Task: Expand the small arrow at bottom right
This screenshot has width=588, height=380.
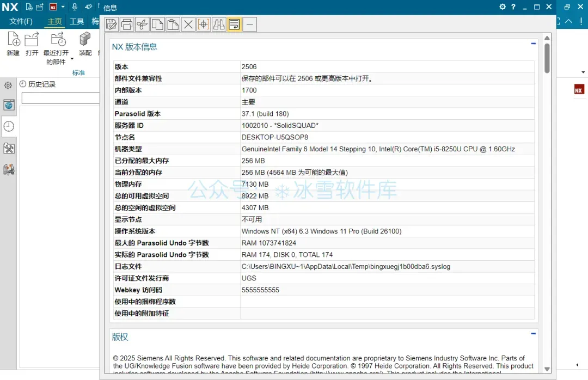Action: point(577,365)
